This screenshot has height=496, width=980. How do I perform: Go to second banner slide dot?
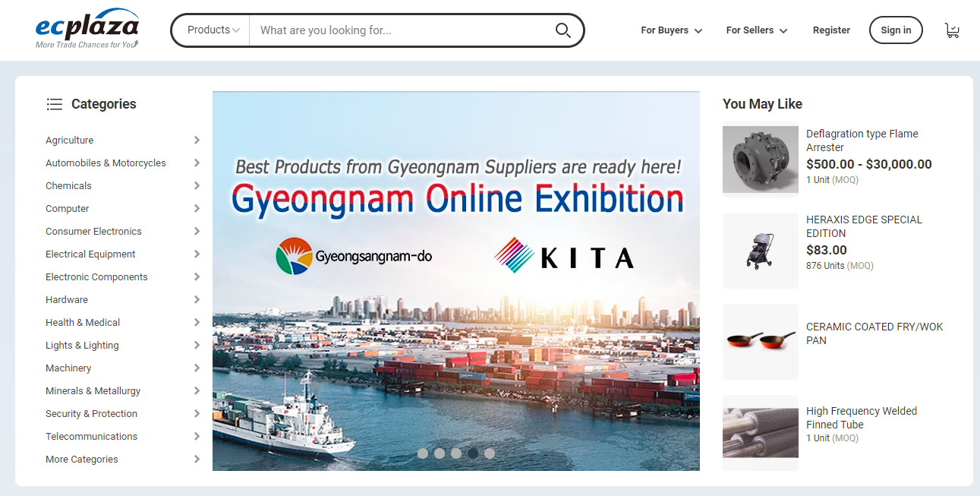pos(440,453)
